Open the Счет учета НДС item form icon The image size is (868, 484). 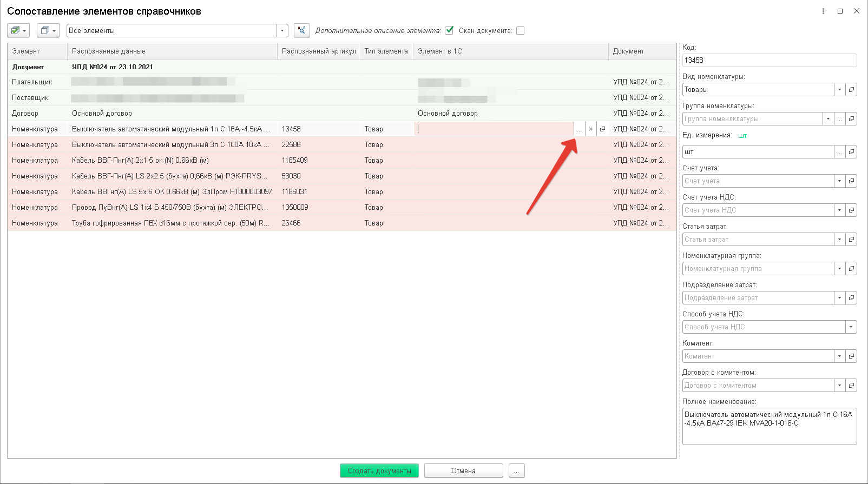(x=851, y=210)
